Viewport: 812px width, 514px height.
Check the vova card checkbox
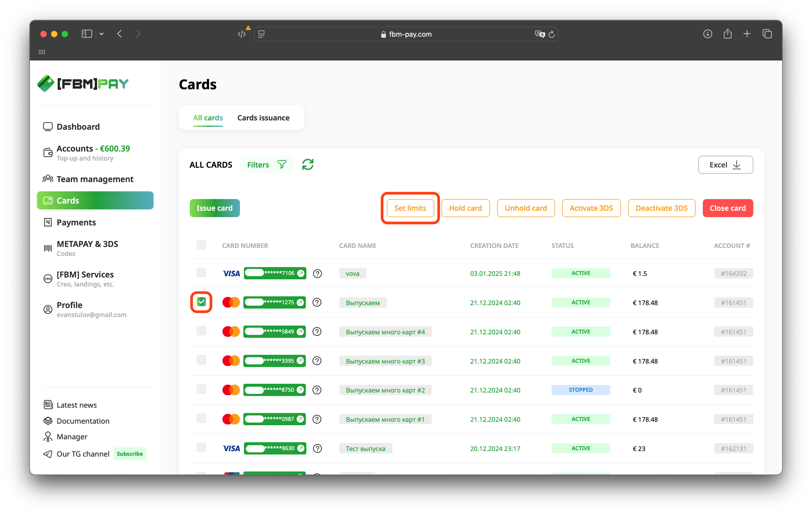point(201,273)
